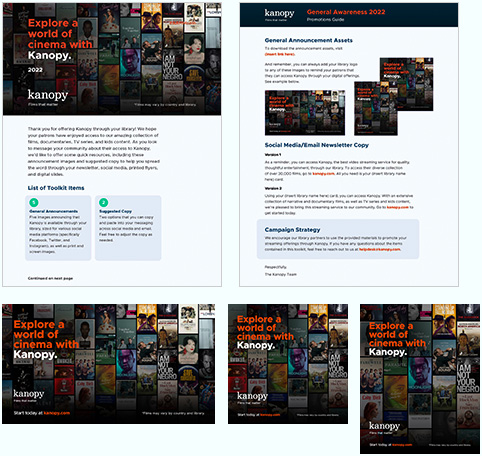Click the green number 2 badge above Suggested Copy
The width and height of the screenshot is (482, 456).
coord(104,202)
